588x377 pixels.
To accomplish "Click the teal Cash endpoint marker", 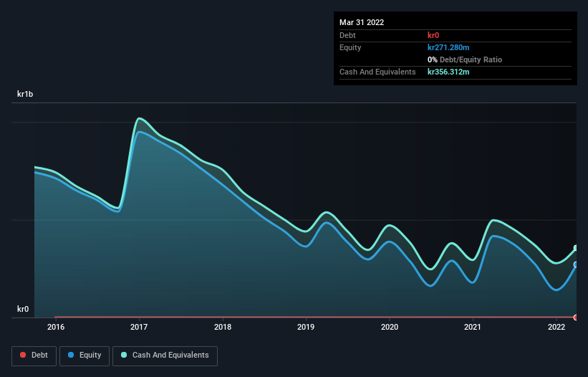I will pyautogui.click(x=576, y=248).
